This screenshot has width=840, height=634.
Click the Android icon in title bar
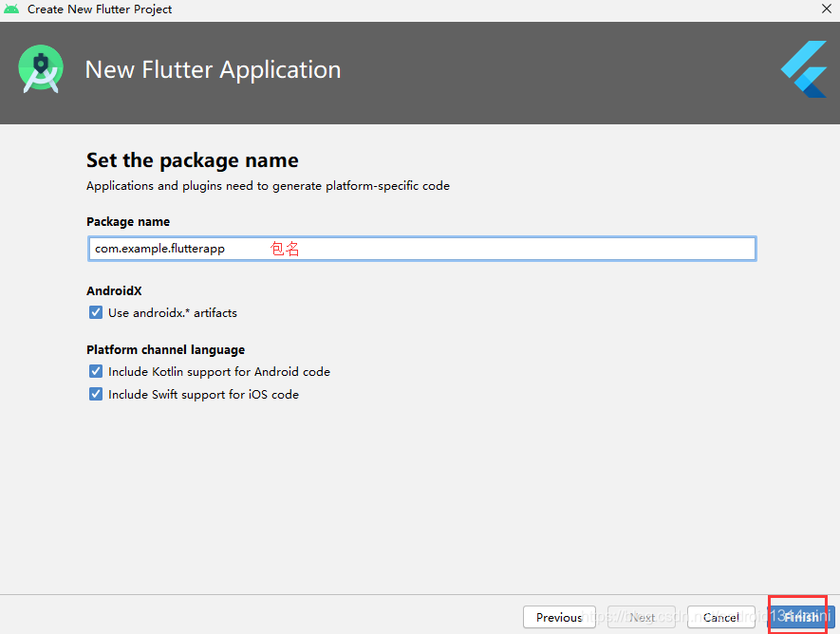(x=11, y=9)
